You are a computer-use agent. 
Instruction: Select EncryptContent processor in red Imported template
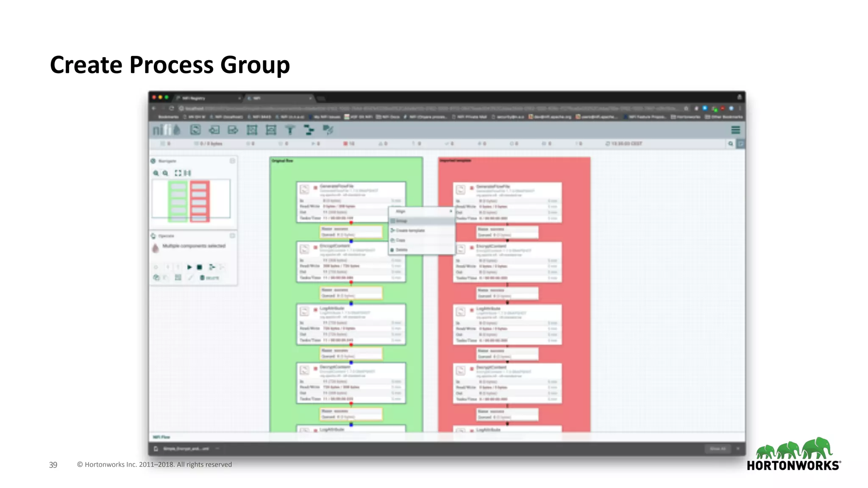tap(507, 262)
